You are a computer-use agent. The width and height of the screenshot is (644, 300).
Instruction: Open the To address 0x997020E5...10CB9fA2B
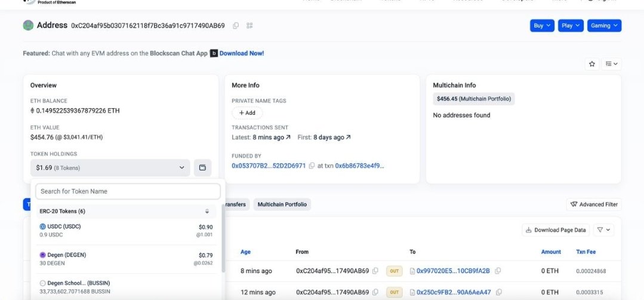click(x=453, y=271)
